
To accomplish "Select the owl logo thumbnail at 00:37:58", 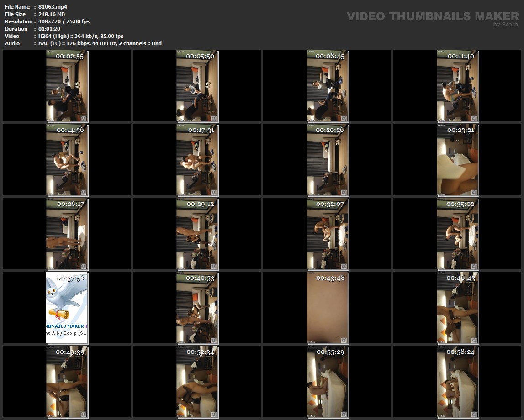I will pyautogui.click(x=67, y=308).
